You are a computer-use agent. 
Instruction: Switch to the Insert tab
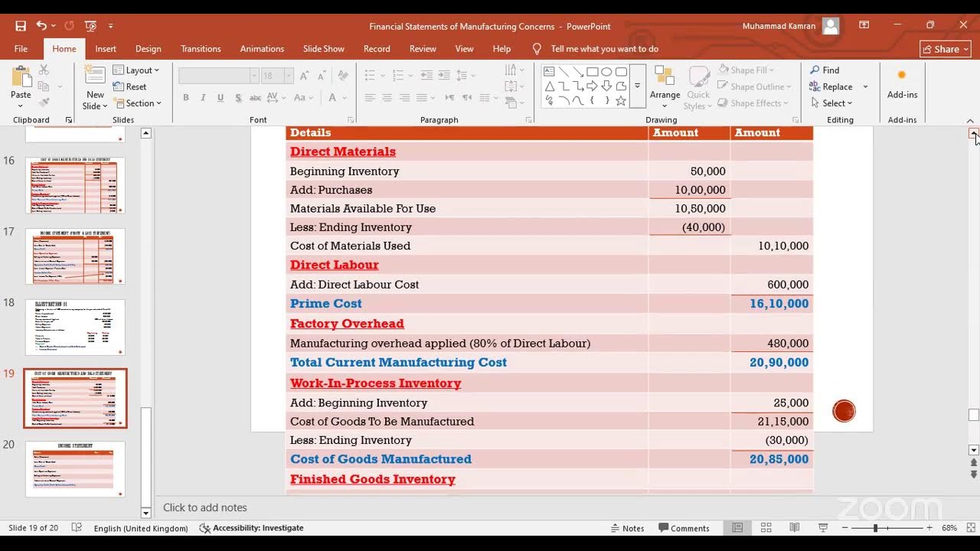[x=106, y=49]
